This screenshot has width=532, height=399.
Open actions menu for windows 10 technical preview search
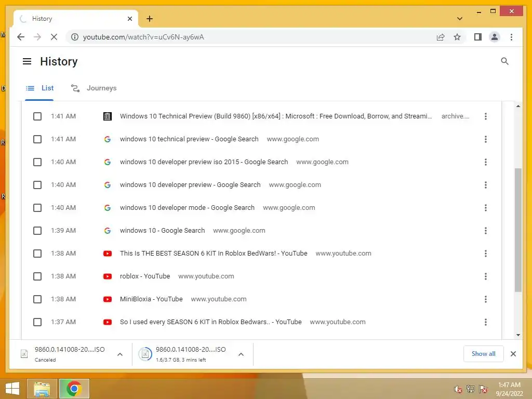486,139
